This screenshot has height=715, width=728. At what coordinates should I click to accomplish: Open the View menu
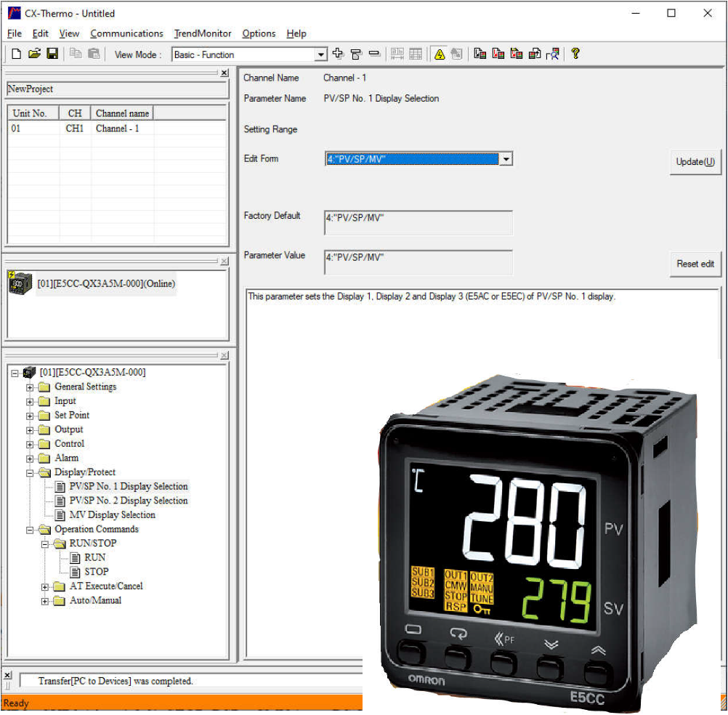69,33
